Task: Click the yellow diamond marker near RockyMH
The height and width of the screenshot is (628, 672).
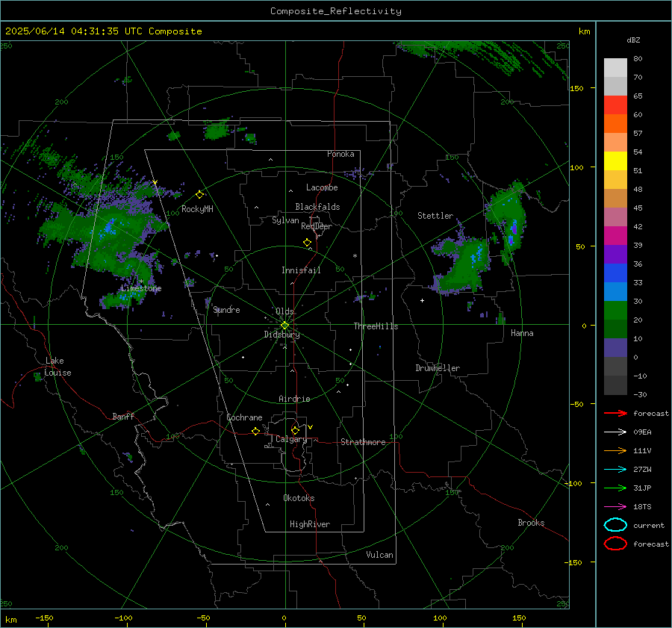Action: pos(199,195)
